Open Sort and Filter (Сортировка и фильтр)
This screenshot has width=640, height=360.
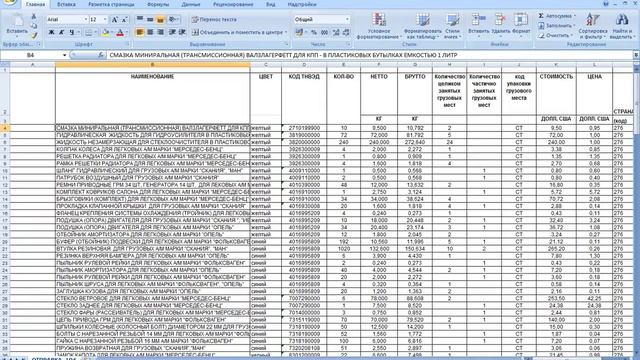593,26
